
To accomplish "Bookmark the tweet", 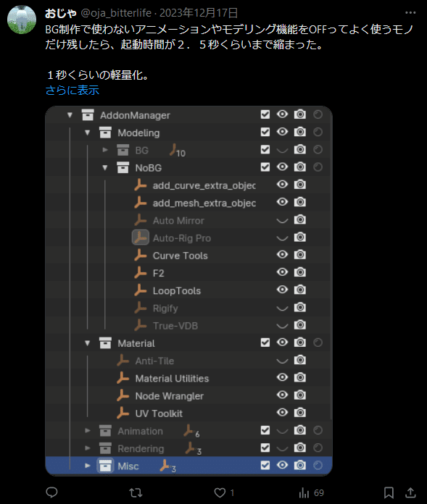I will (x=389, y=492).
